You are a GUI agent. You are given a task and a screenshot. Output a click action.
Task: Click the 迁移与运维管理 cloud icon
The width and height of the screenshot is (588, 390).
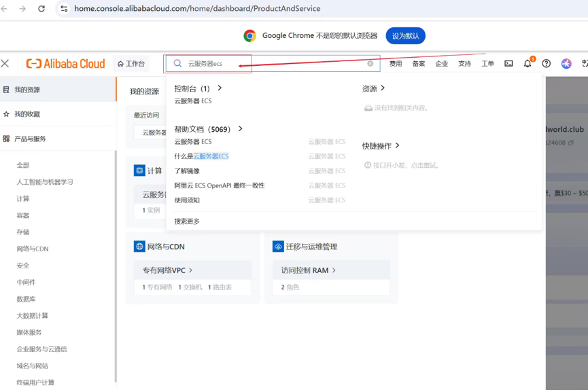[278, 247]
